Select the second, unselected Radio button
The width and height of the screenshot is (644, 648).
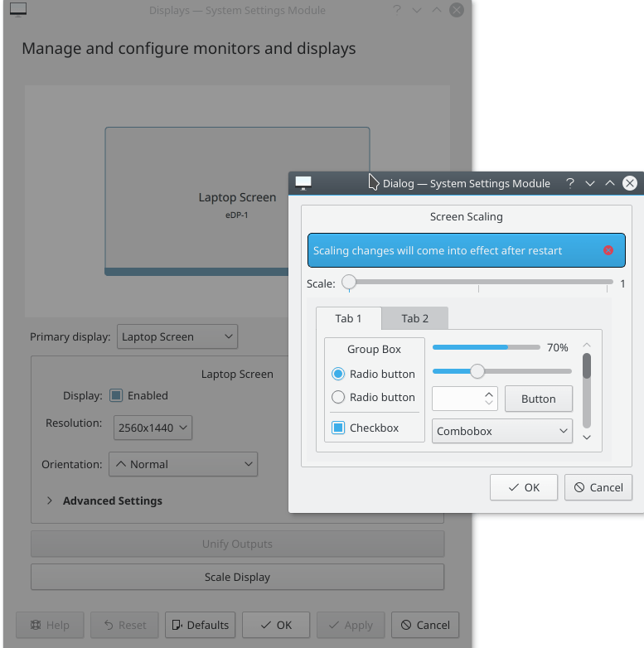pos(338,397)
